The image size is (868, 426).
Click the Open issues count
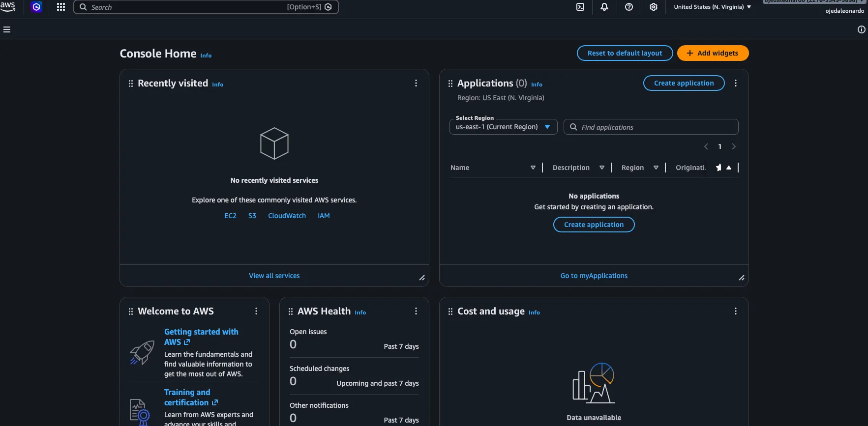(x=293, y=344)
